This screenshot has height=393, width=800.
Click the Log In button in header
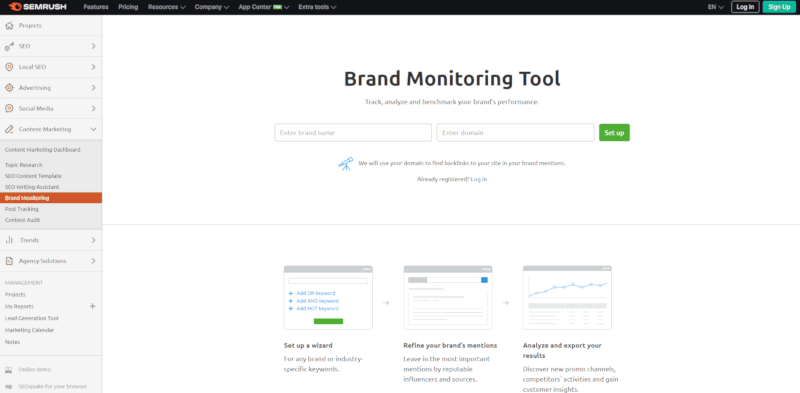click(745, 7)
